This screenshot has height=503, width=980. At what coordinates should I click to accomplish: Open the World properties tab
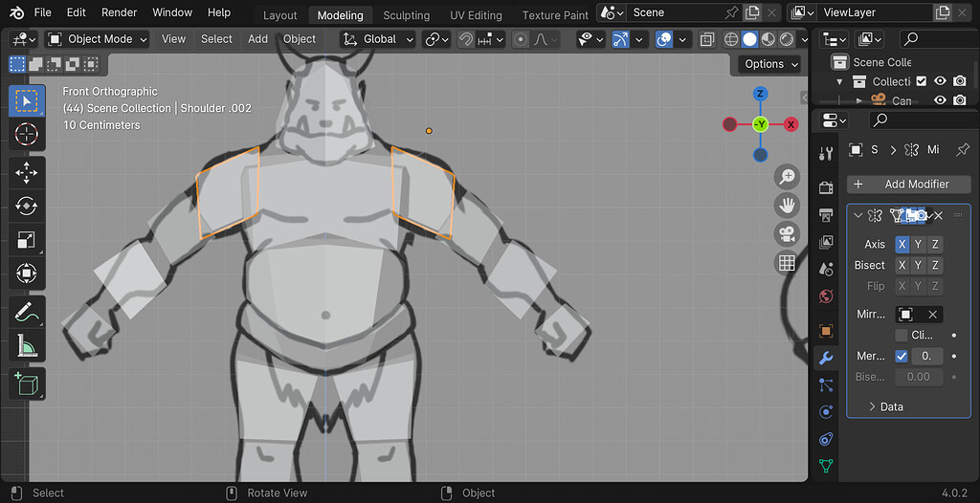coord(826,296)
